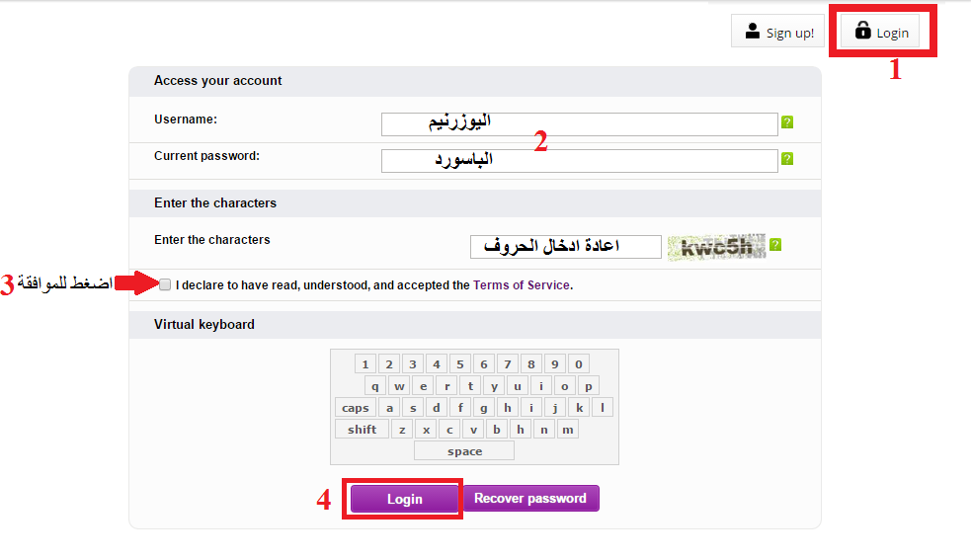The width and height of the screenshot is (971, 560).
Task: Click the purple Login submit button
Action: [404, 499]
